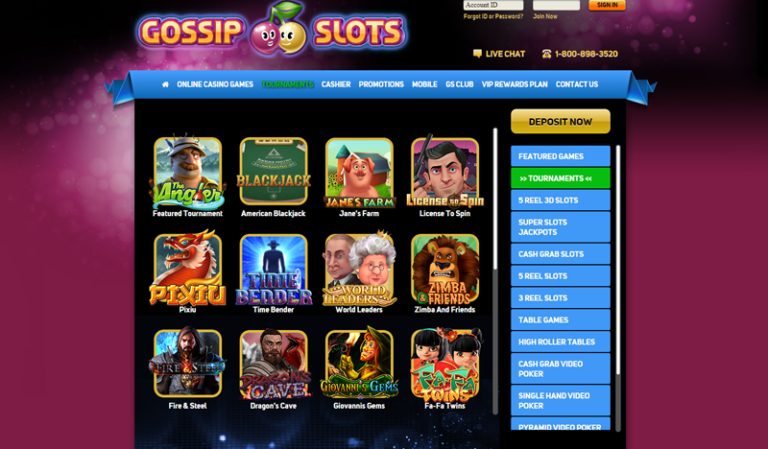Select the Pixiu dragon game icon

(188, 268)
